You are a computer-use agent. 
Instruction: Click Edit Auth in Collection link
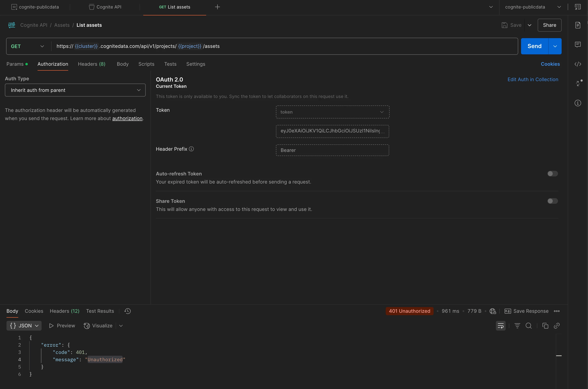click(x=533, y=79)
